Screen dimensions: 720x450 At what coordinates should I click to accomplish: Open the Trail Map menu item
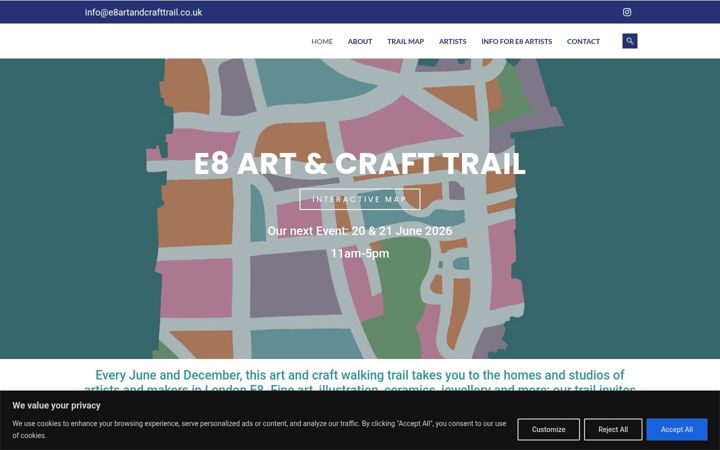coord(405,41)
